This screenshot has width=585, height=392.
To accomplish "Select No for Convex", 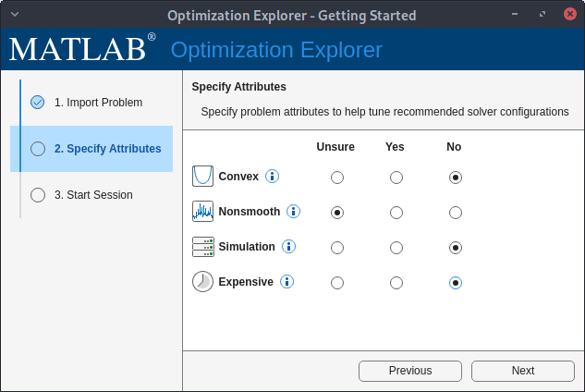I will point(456,178).
